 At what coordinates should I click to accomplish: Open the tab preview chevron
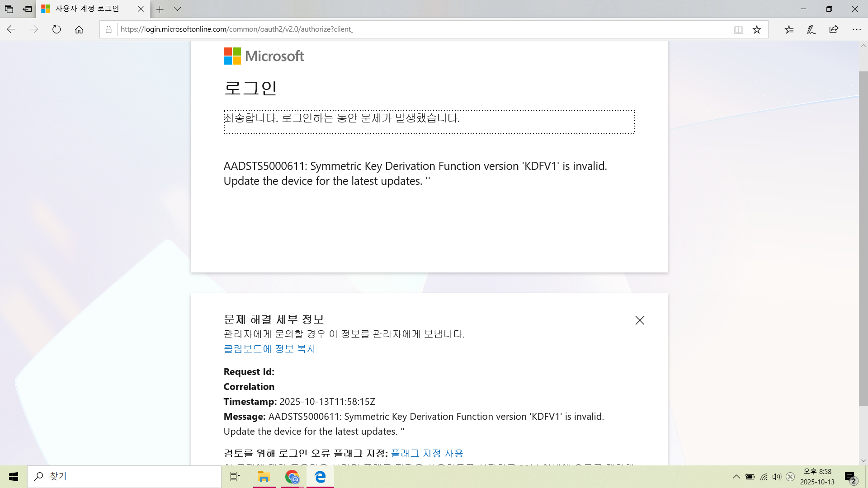click(177, 9)
